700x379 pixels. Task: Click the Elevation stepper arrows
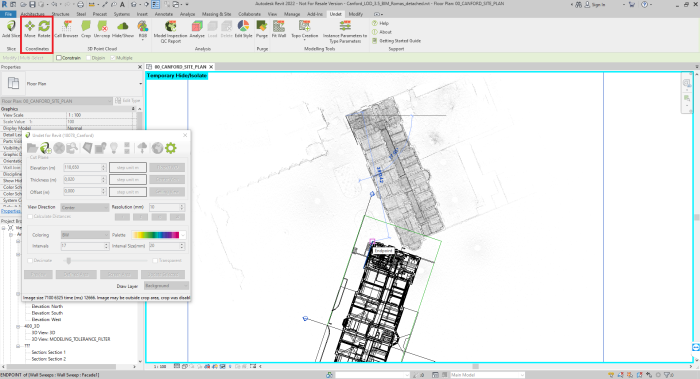coord(104,167)
